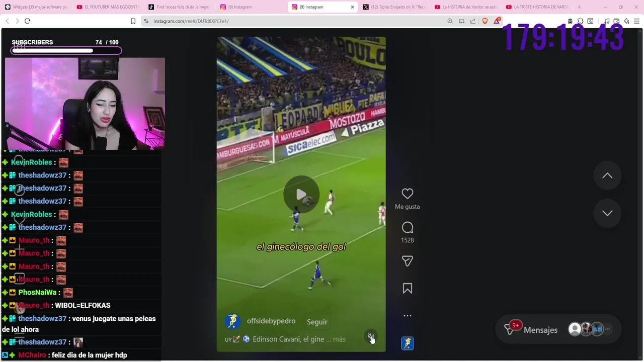Viewport: 644px width, 362px height.
Task: Go to the next reel
Action: 607,213
